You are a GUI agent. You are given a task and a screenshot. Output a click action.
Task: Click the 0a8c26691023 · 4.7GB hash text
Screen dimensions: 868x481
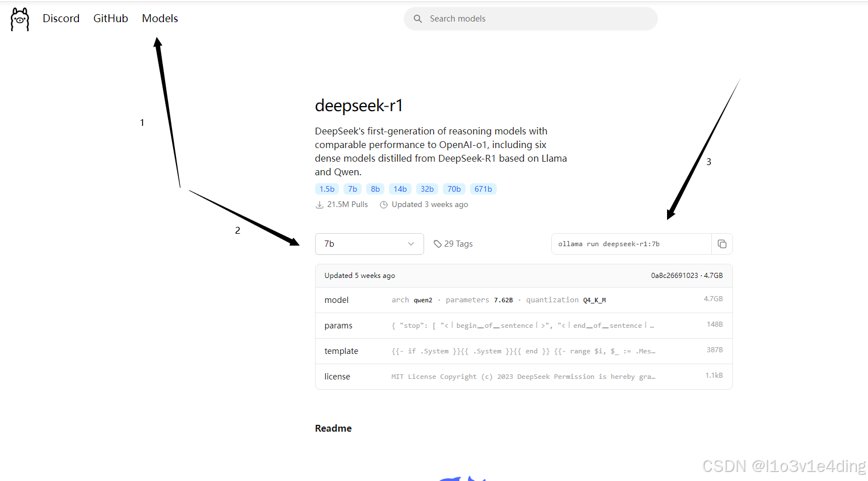pos(687,276)
